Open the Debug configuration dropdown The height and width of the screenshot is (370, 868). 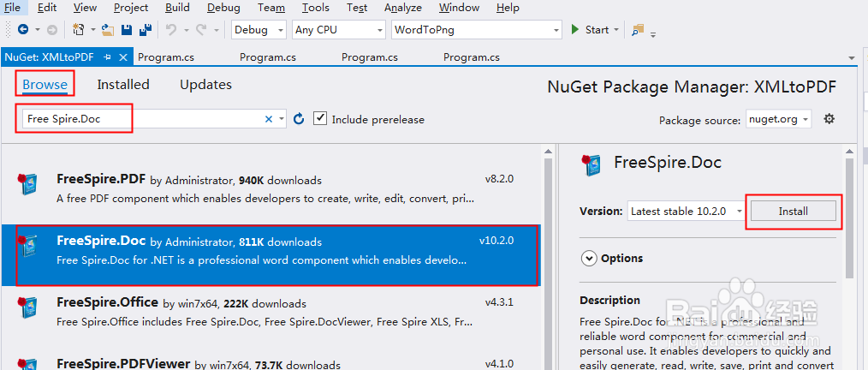coord(260,30)
